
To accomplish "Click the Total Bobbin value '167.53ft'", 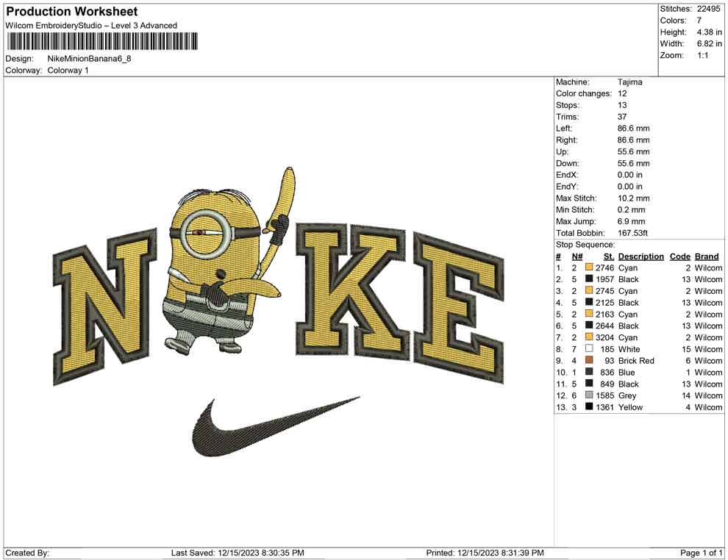I will coord(632,233).
